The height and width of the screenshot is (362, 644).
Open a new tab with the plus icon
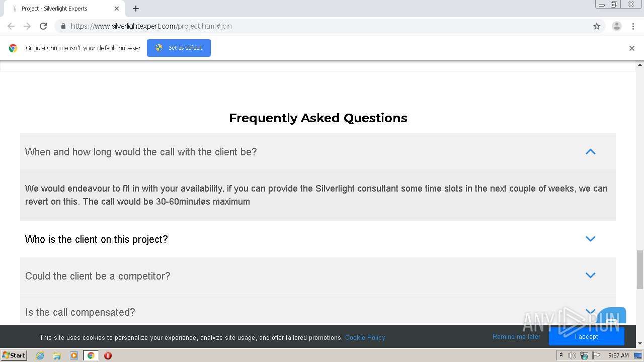[x=136, y=9]
